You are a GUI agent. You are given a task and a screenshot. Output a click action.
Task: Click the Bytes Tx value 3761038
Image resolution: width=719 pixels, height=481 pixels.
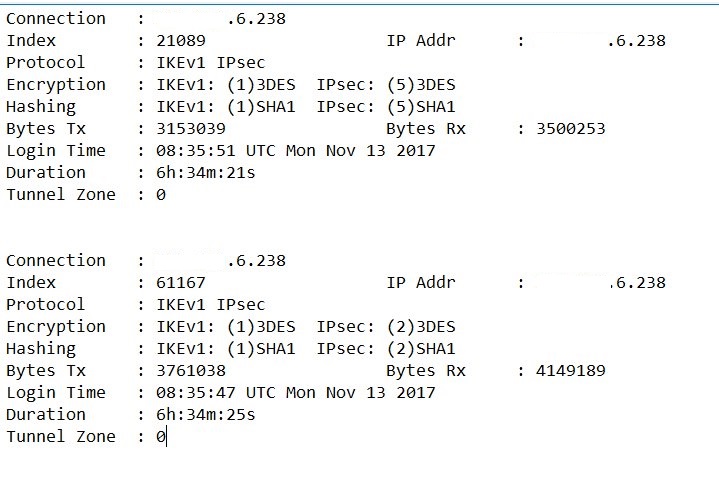point(191,370)
